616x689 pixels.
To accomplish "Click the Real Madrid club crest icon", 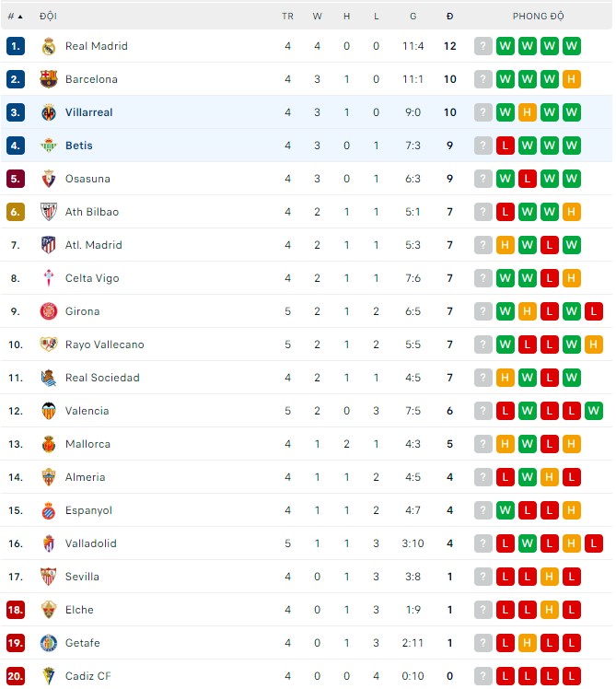I will pos(49,46).
